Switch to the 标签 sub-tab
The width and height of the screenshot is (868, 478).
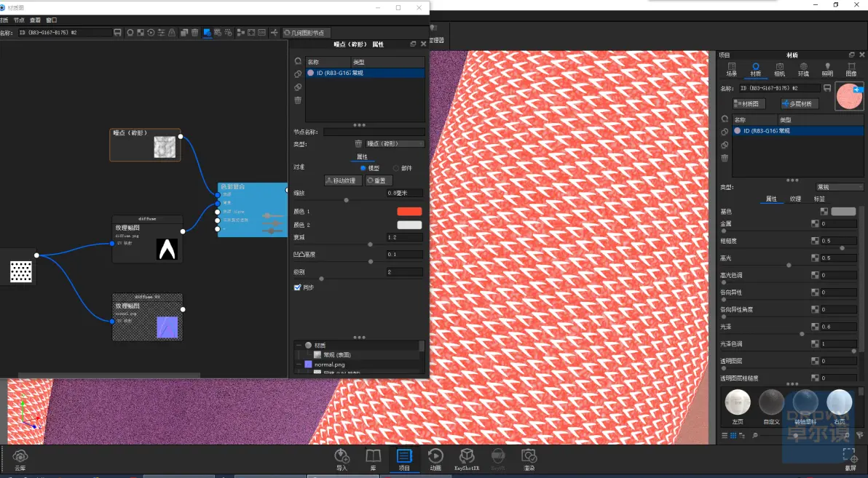coord(819,199)
